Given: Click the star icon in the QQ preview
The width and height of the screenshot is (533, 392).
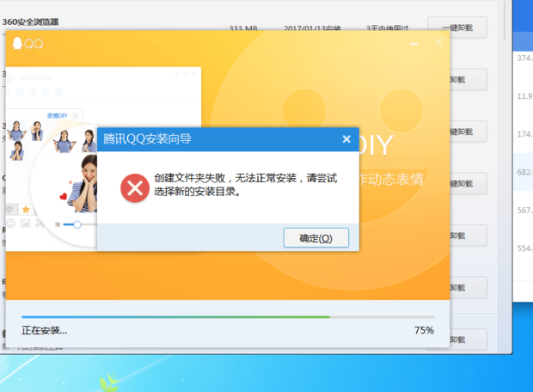Looking at the screenshot, I should pyautogui.click(x=26, y=210).
